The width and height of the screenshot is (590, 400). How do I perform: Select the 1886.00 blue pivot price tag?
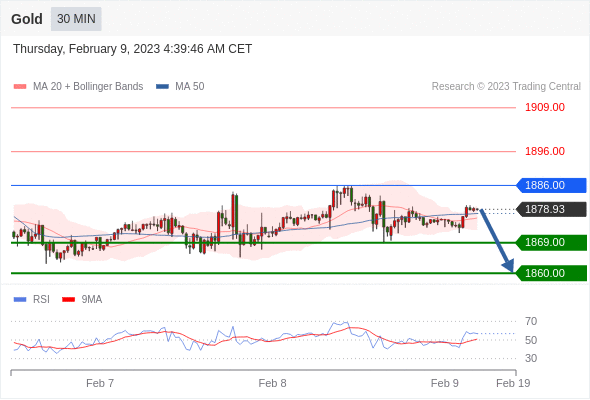tap(551, 186)
